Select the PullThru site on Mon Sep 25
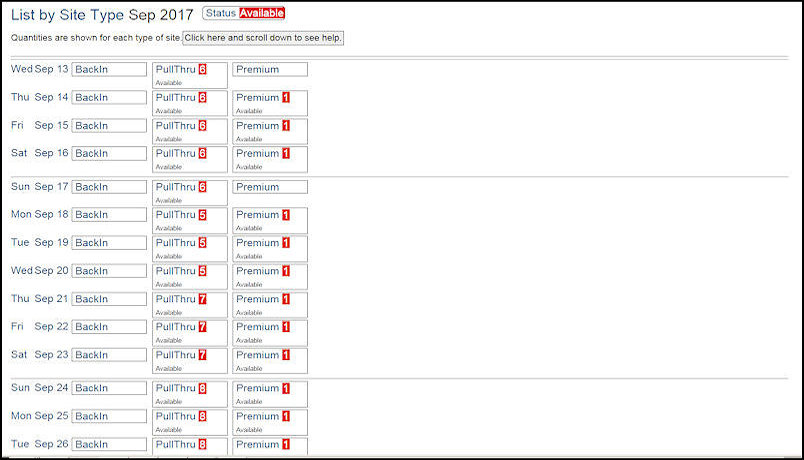 point(189,421)
